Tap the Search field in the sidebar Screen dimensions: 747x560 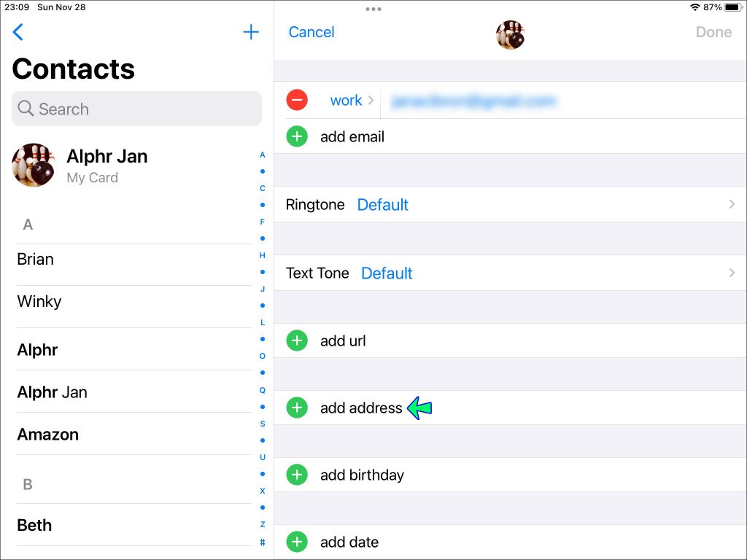click(x=136, y=109)
